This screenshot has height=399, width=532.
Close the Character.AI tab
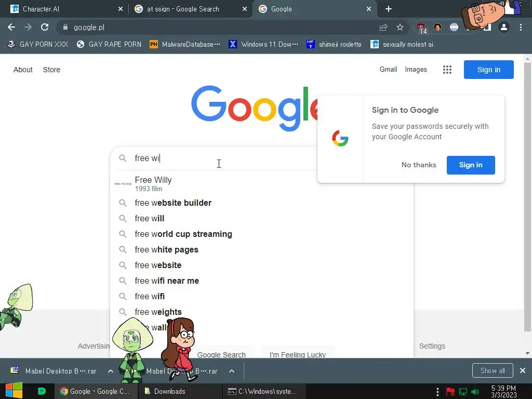[x=121, y=9]
